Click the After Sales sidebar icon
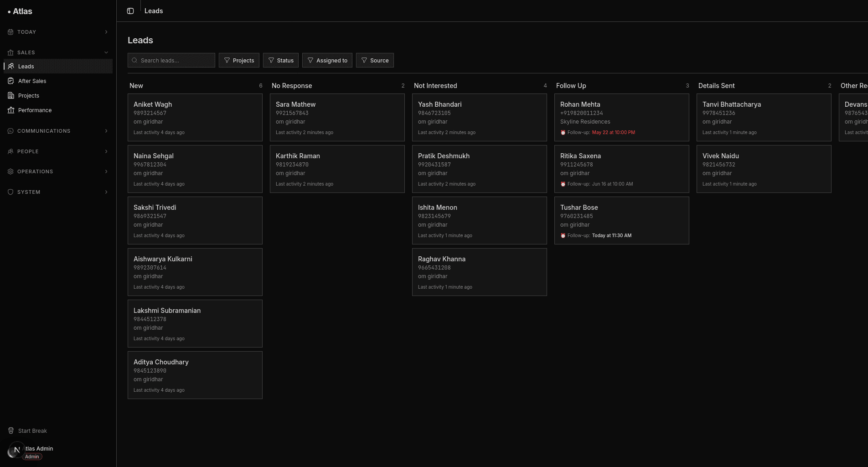 [x=11, y=81]
